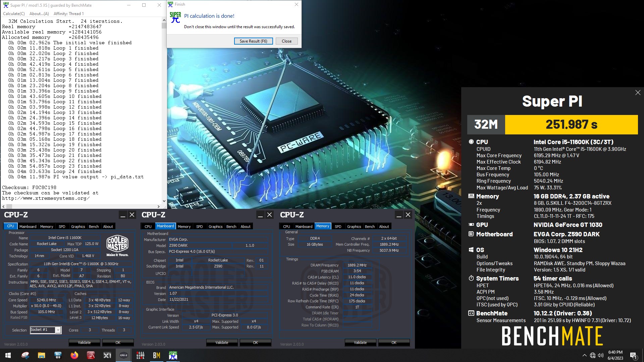Open the About...(A) menu in Super PI
The image size is (644, 362).
[x=39, y=14]
